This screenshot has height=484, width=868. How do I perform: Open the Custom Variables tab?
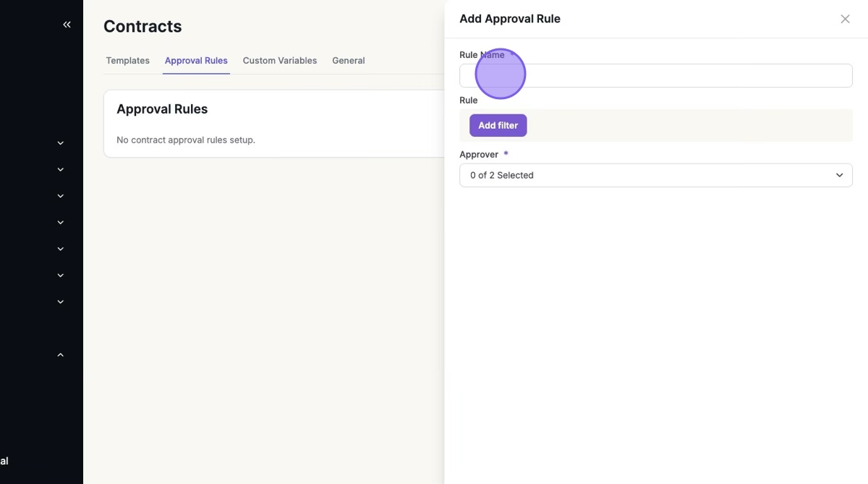[280, 61]
